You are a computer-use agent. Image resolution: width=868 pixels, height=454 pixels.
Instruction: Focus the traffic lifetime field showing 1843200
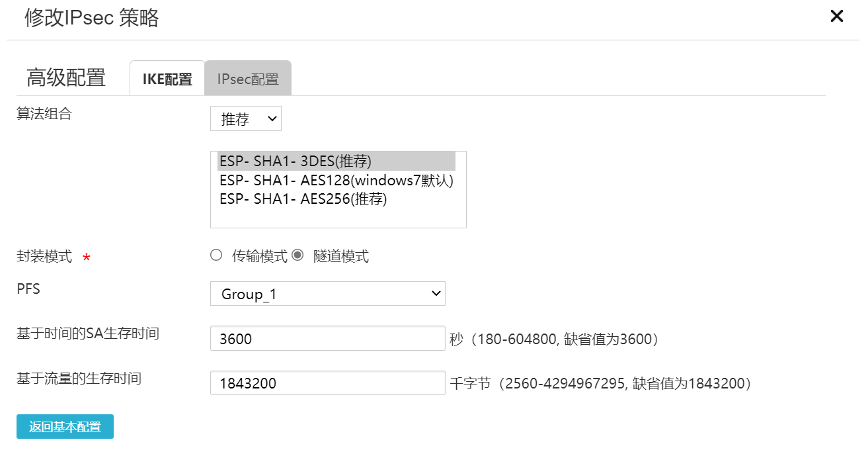pyautogui.click(x=327, y=383)
